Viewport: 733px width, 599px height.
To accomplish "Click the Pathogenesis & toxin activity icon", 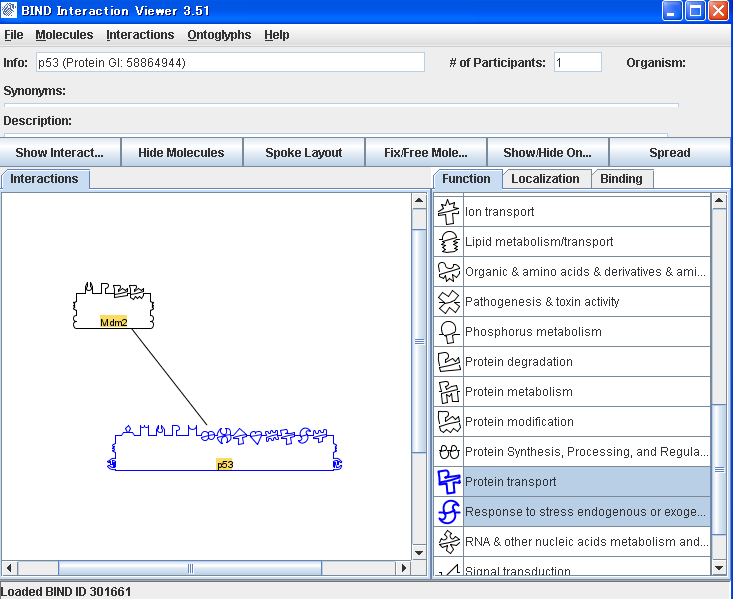I will coord(448,302).
